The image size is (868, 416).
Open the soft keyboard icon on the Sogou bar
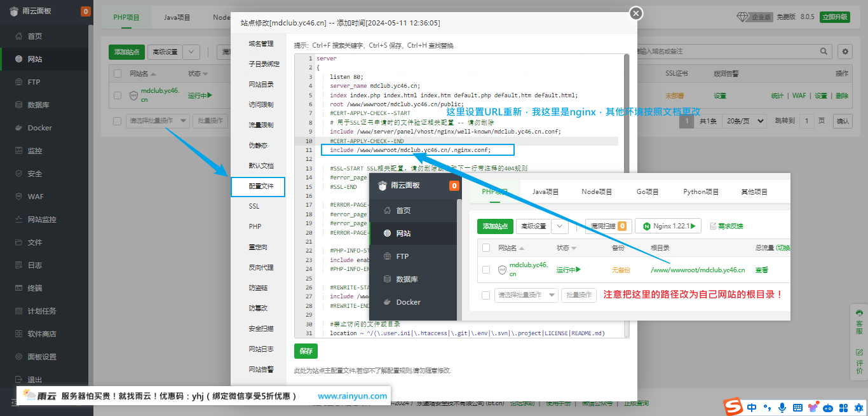797,407
